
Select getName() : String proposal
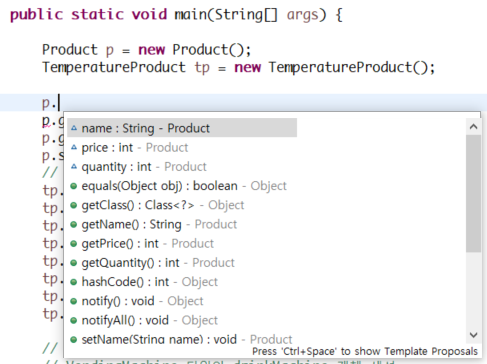154,224
